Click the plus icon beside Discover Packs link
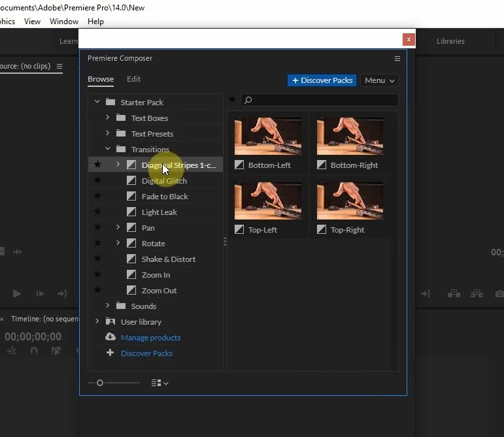Screen dimensions: 504x437 click(x=110, y=353)
